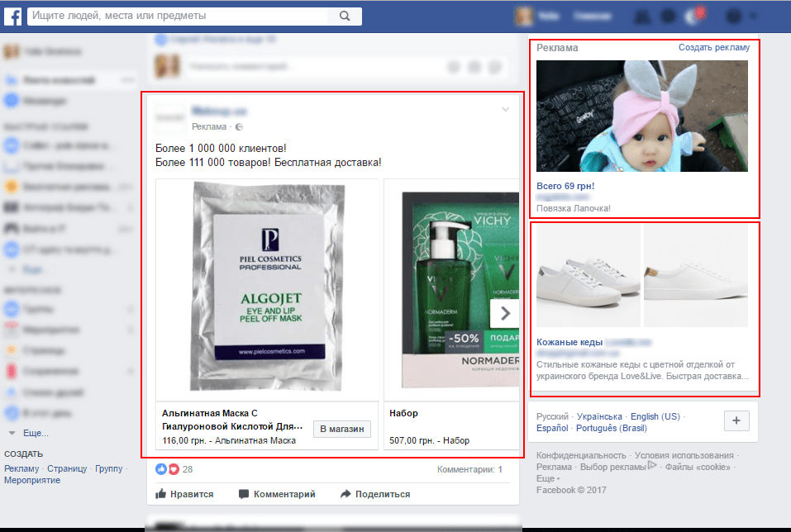Click the 'Поделиться' share button
The height and width of the screenshot is (532, 791).
375,494
